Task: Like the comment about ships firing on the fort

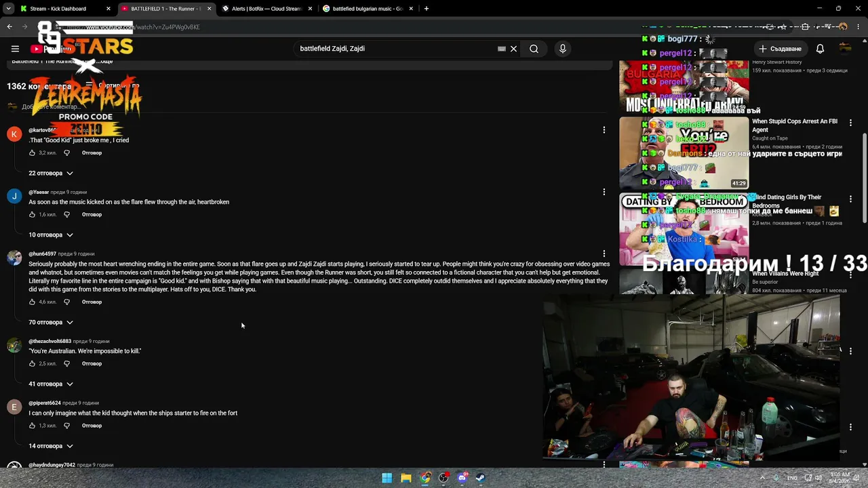Action: pos(32,426)
